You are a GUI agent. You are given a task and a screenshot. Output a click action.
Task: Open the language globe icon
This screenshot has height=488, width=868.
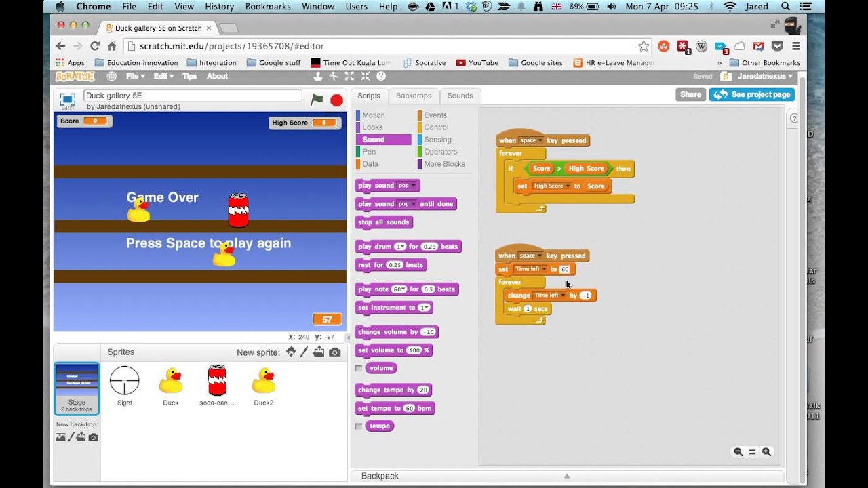click(111, 77)
